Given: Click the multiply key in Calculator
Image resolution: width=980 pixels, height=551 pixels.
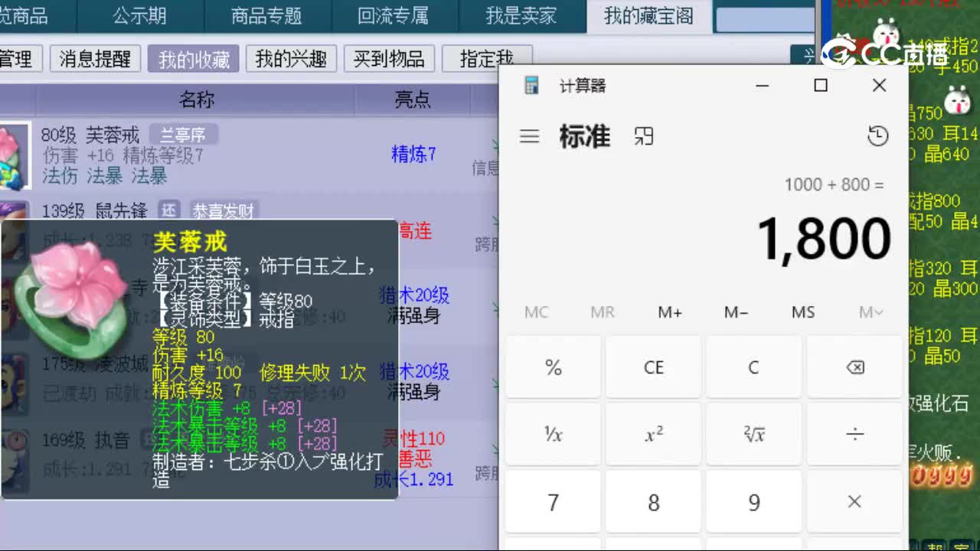Looking at the screenshot, I should [x=854, y=502].
